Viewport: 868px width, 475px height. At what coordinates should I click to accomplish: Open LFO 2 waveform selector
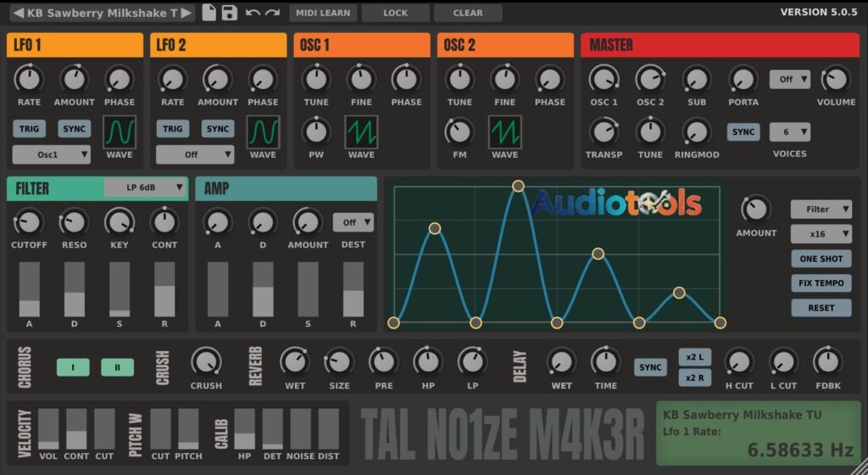(263, 132)
